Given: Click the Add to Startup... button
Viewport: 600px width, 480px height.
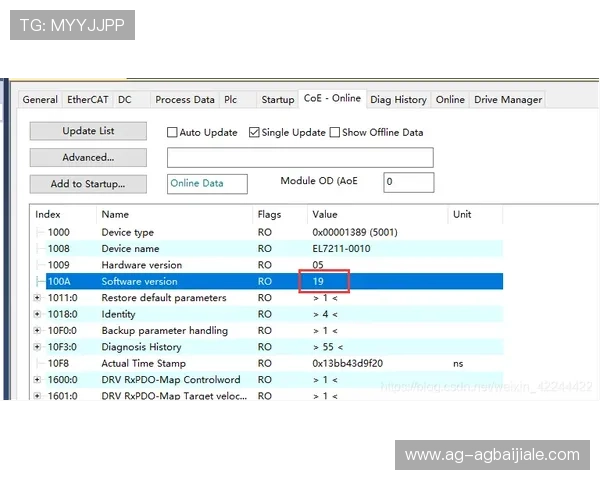Looking at the screenshot, I should (x=88, y=184).
